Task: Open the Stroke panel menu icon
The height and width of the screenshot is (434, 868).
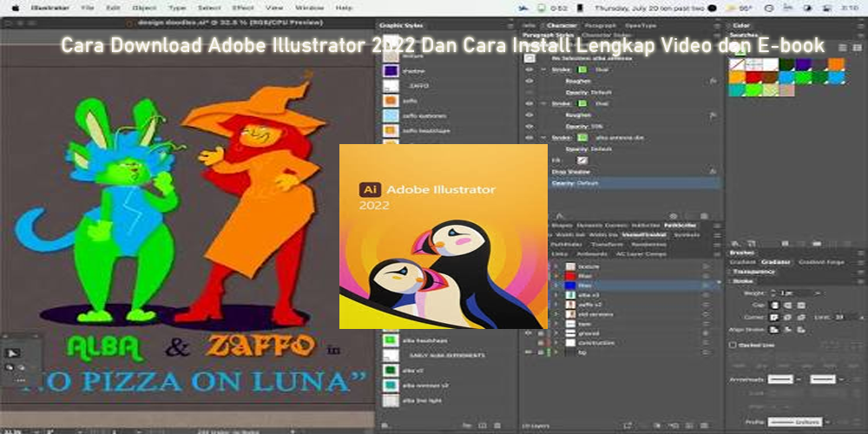Action: 861,281
